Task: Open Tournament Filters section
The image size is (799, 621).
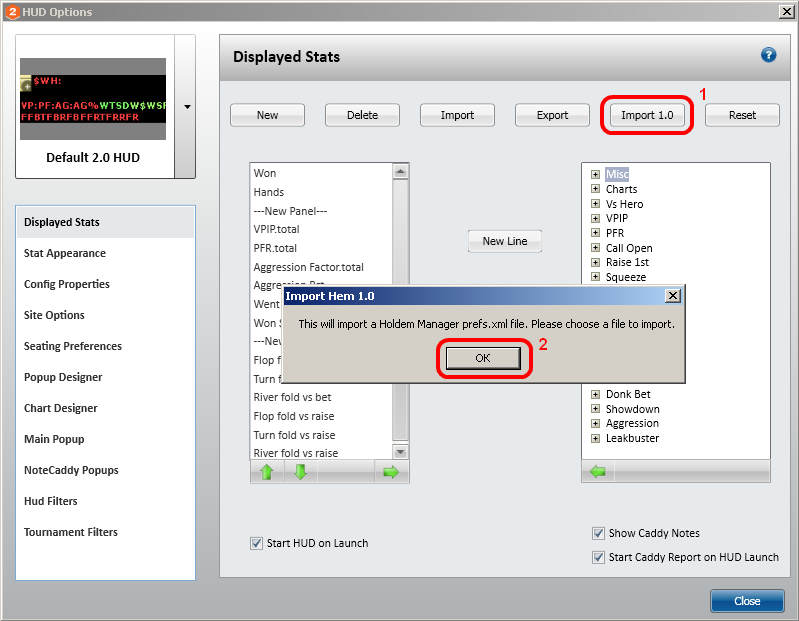Action: coord(105,532)
